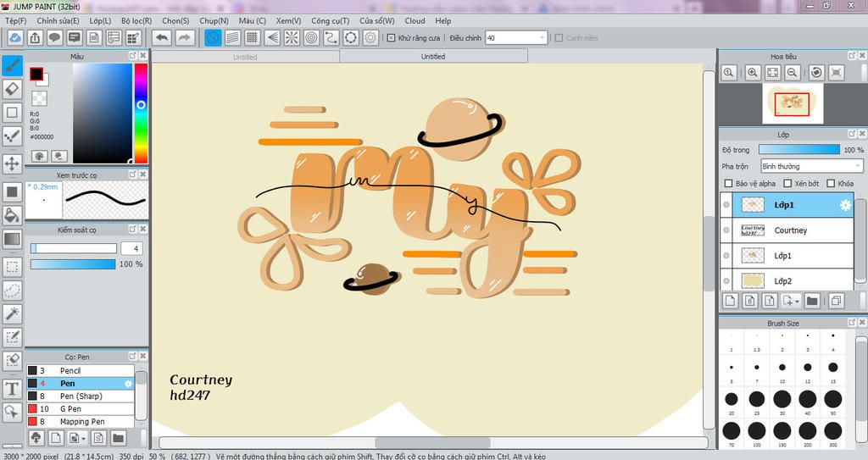Image resolution: width=868 pixels, height=460 pixels.
Task: Enable the Xén bớt checkbox
Action: coord(787,183)
